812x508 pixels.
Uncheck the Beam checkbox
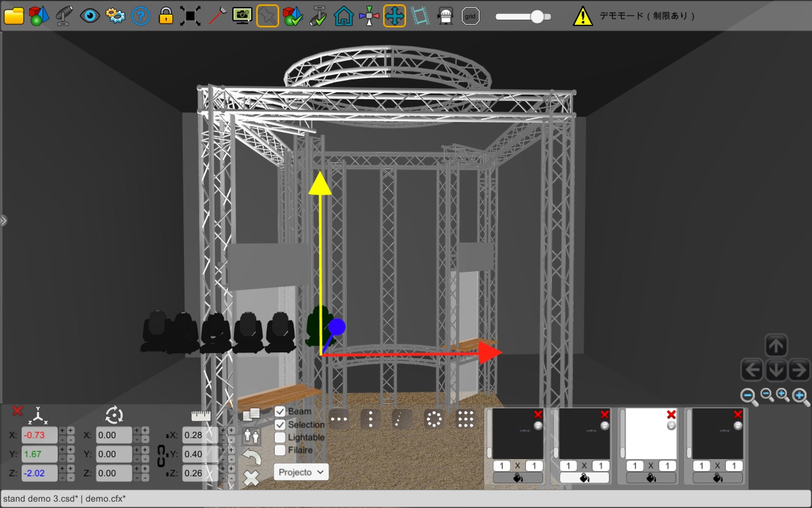(280, 412)
